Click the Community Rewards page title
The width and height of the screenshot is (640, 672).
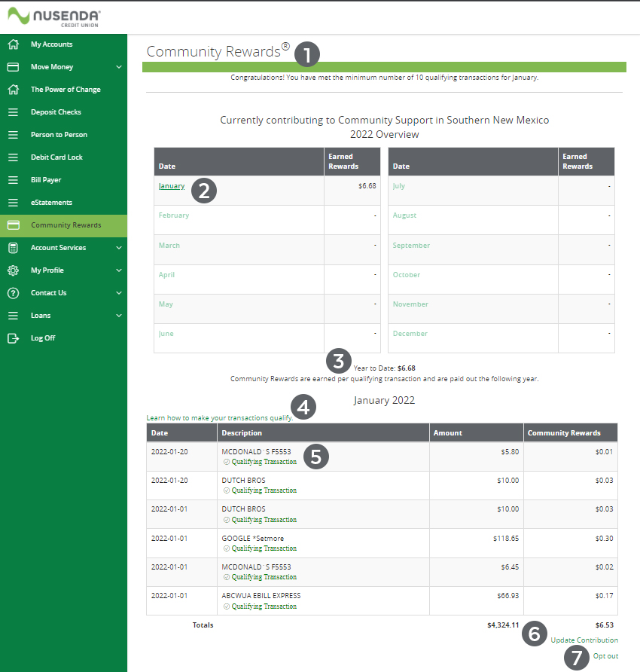click(x=218, y=51)
